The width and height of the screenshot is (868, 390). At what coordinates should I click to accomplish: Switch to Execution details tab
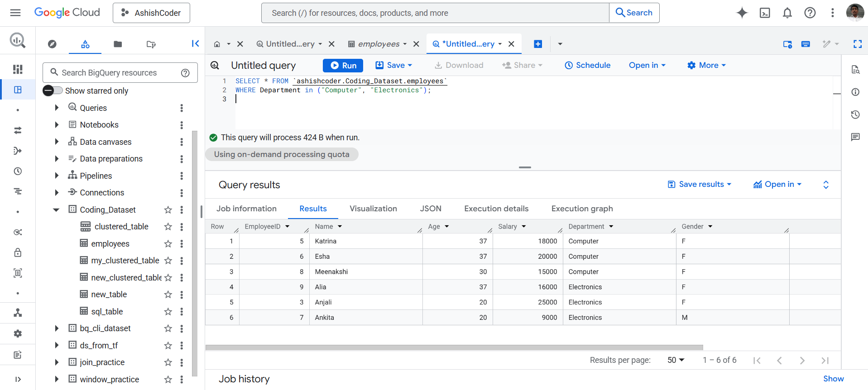[x=496, y=209]
